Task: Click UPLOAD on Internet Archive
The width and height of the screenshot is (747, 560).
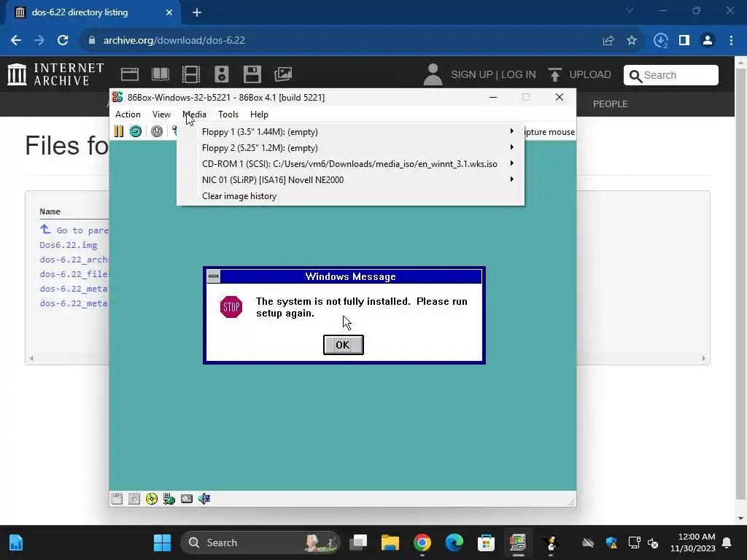Action: click(x=580, y=75)
